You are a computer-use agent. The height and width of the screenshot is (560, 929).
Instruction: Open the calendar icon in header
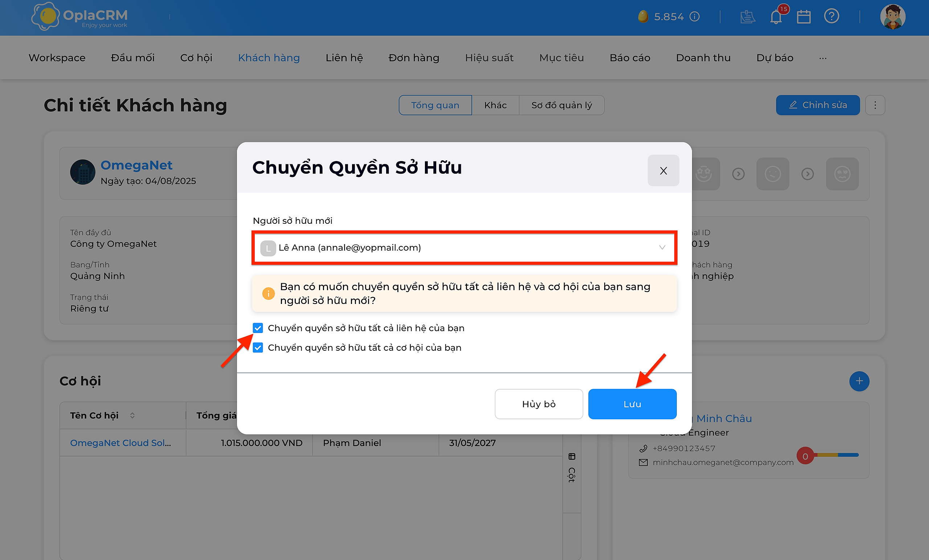pos(804,17)
